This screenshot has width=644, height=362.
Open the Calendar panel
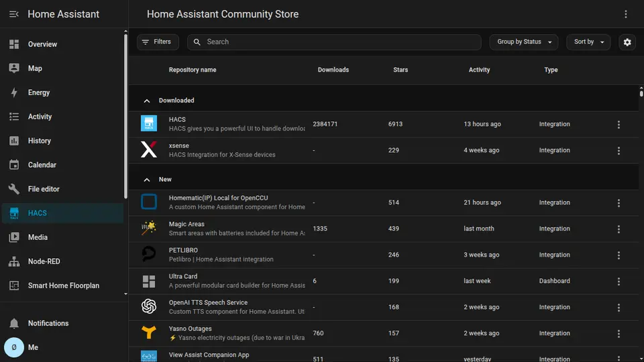point(62,165)
